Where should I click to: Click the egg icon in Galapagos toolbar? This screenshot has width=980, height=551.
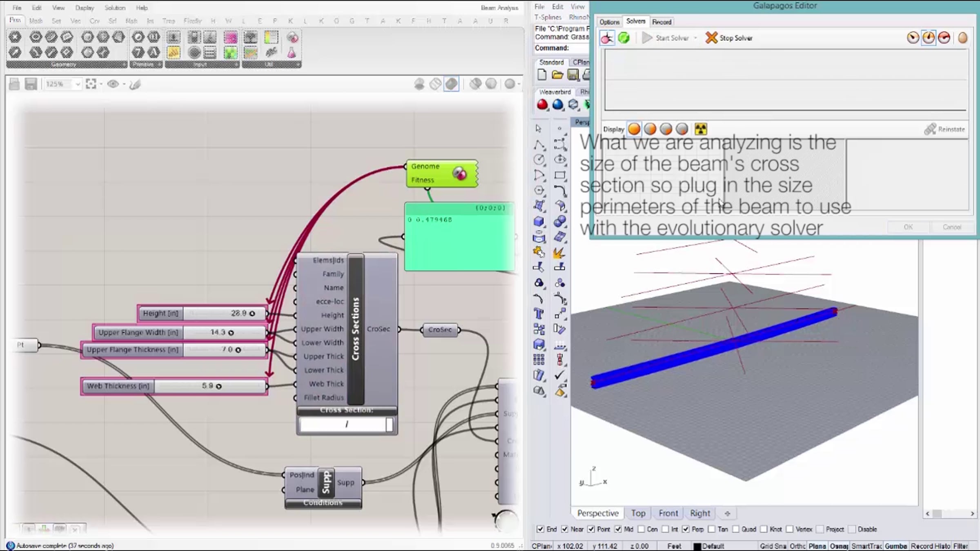962,38
